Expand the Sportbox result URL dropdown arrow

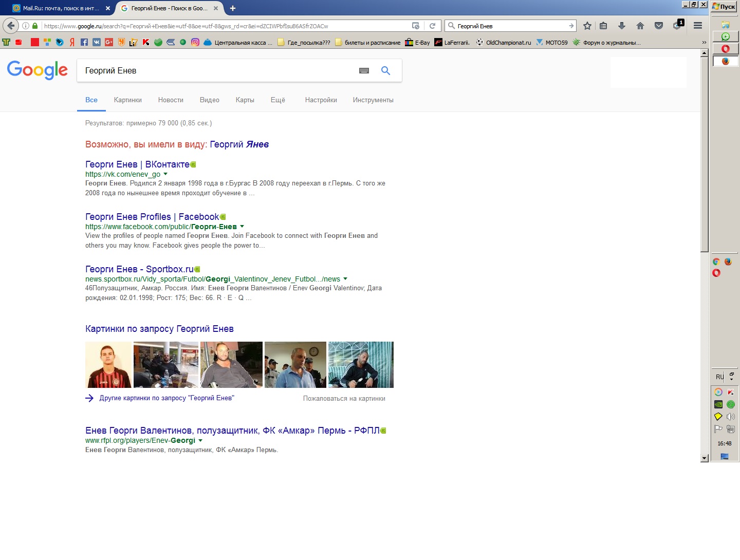tap(345, 279)
